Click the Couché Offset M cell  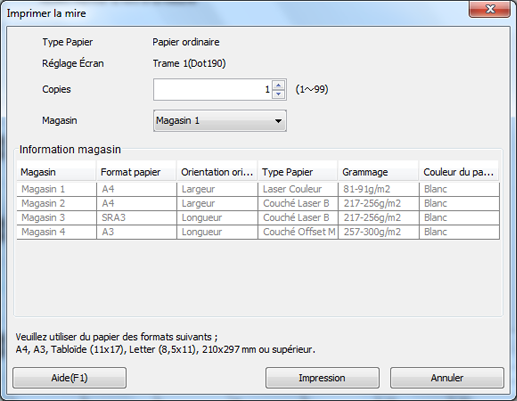298,232
